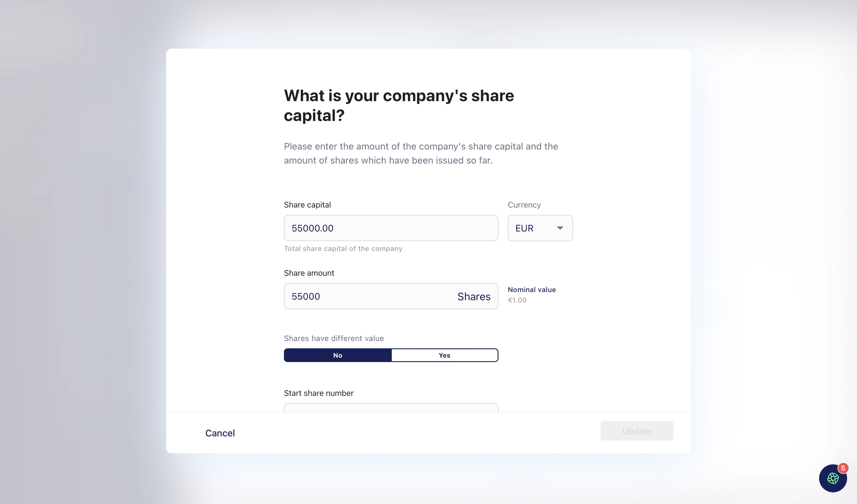Select Yes for shares have different value

click(x=445, y=355)
